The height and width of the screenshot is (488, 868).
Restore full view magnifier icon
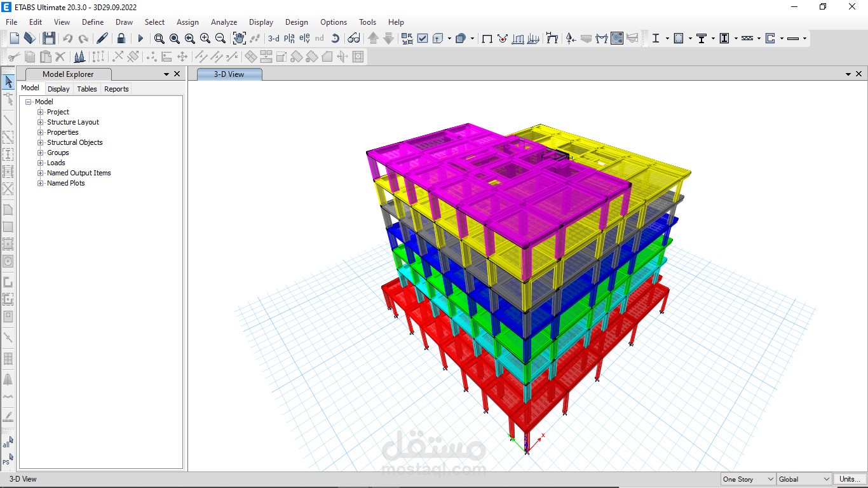coord(175,38)
